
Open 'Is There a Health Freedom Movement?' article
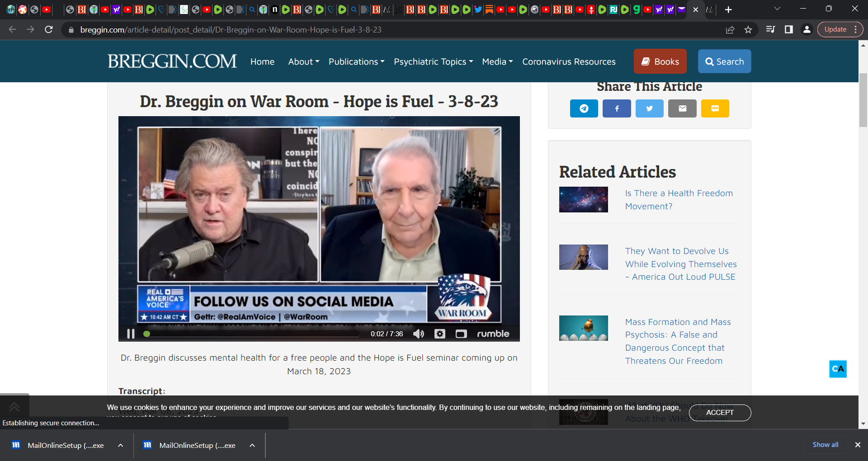click(x=679, y=200)
